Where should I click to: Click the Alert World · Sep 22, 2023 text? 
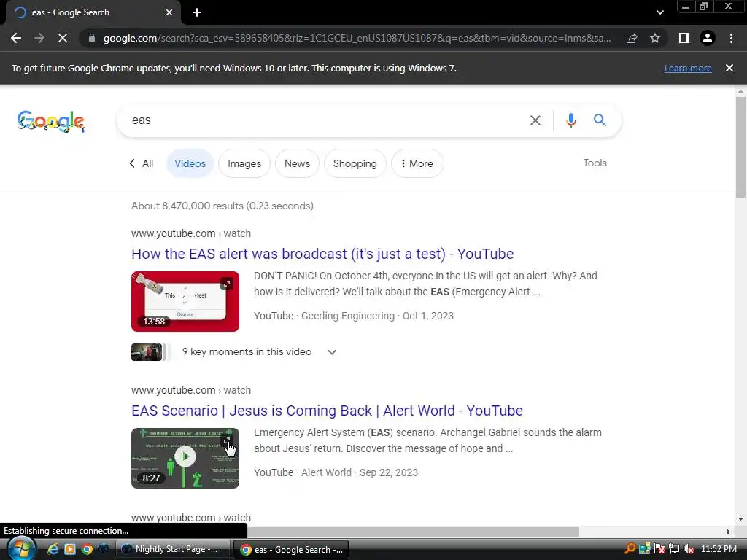[360, 472]
